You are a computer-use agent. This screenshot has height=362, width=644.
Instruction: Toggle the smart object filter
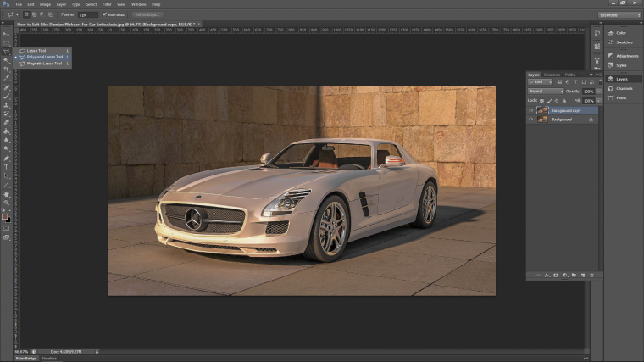591,82
